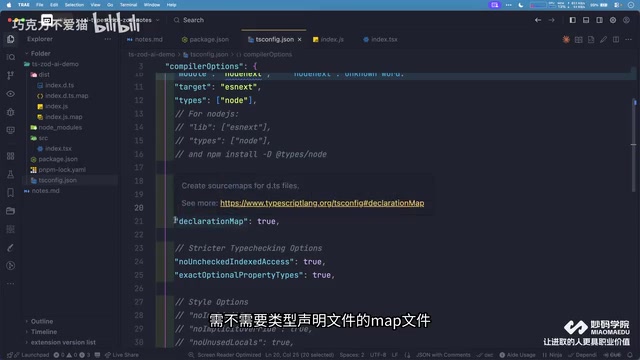This screenshot has width=640, height=360.
Task: Toggle the secondary side bar visibility
Action: [599, 20]
